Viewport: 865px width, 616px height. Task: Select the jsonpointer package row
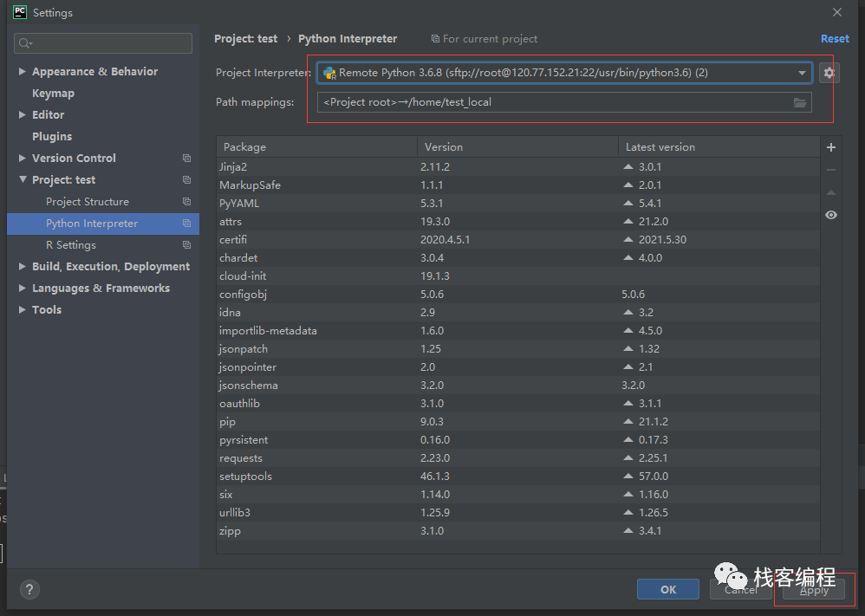(x=518, y=366)
